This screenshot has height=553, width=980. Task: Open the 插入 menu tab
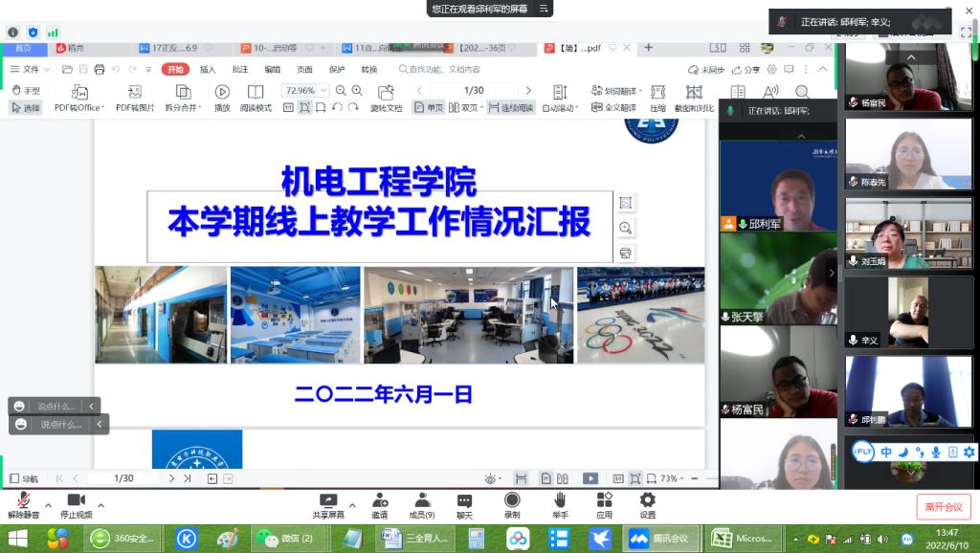tap(208, 70)
